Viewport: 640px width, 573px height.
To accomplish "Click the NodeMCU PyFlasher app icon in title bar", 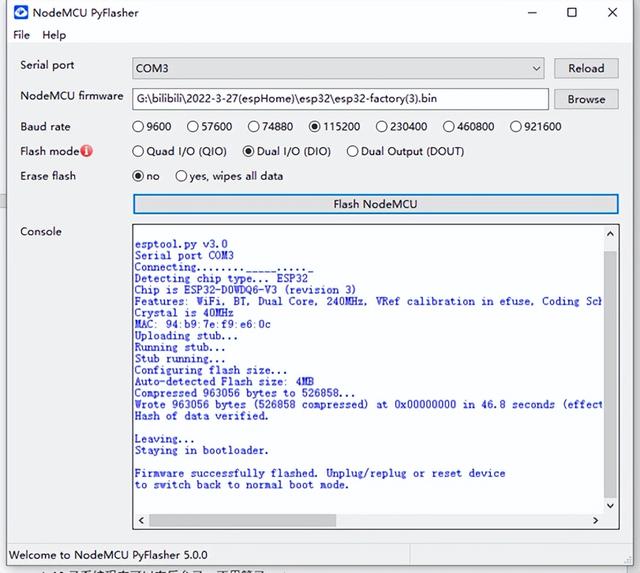I will tap(20, 13).
